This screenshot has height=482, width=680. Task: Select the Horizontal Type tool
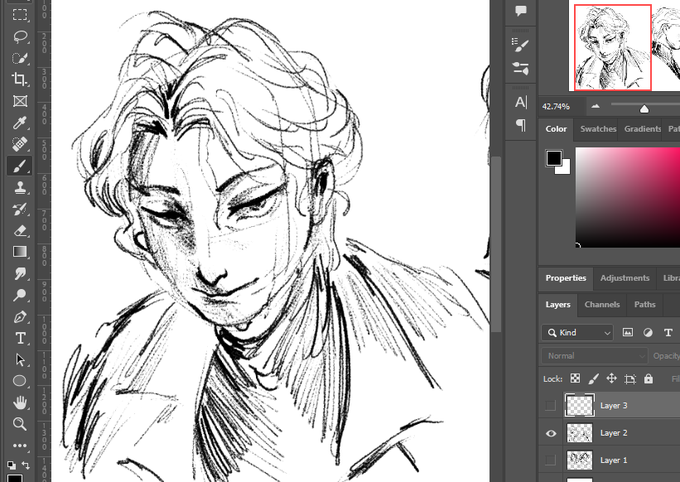[20, 338]
